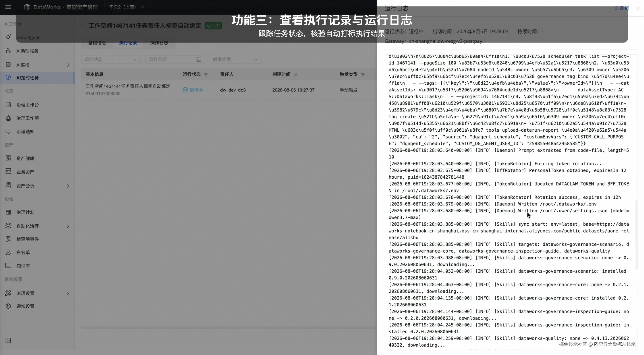
Task: Click the log panel vertical scrollbar
Action: 637,235
